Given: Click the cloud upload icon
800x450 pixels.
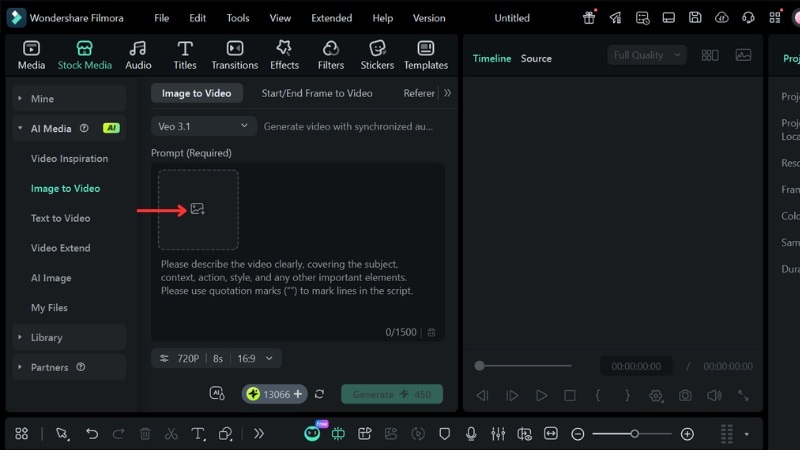Looking at the screenshot, I should click(721, 18).
